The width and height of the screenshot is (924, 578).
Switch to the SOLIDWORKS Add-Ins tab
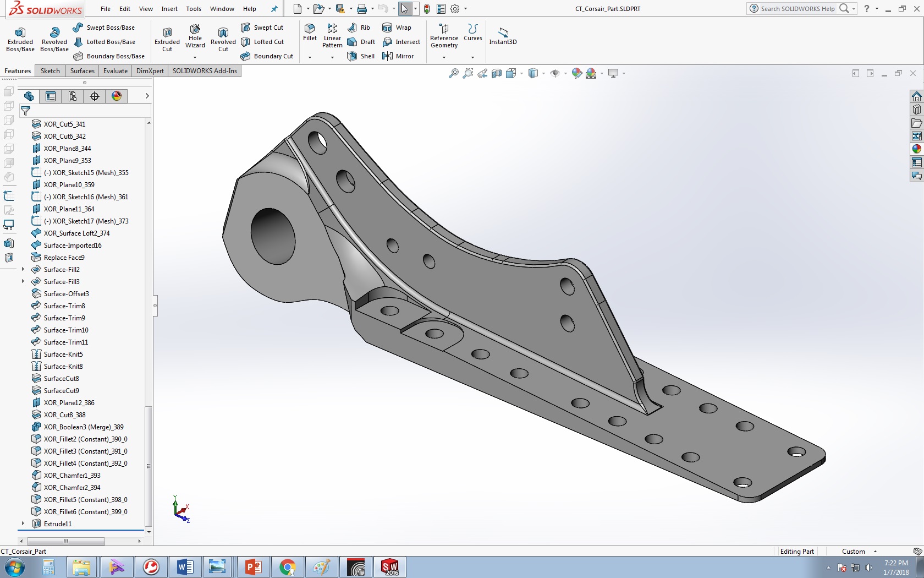[205, 71]
